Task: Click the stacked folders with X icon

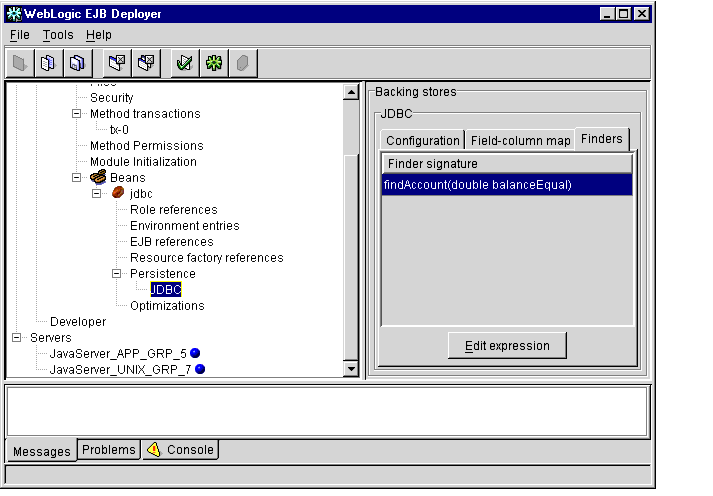Action: [x=146, y=63]
